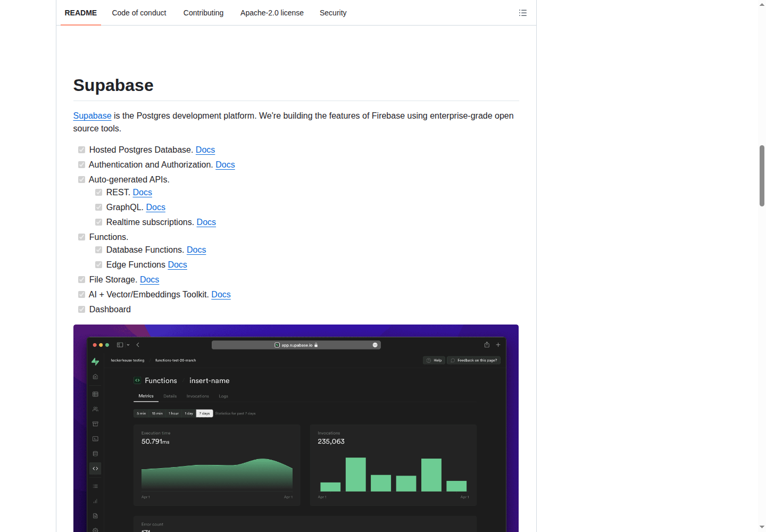Screen dimensions: 766x532
Task: Toggle the Edge Functions checkbox
Action: click(x=99, y=265)
